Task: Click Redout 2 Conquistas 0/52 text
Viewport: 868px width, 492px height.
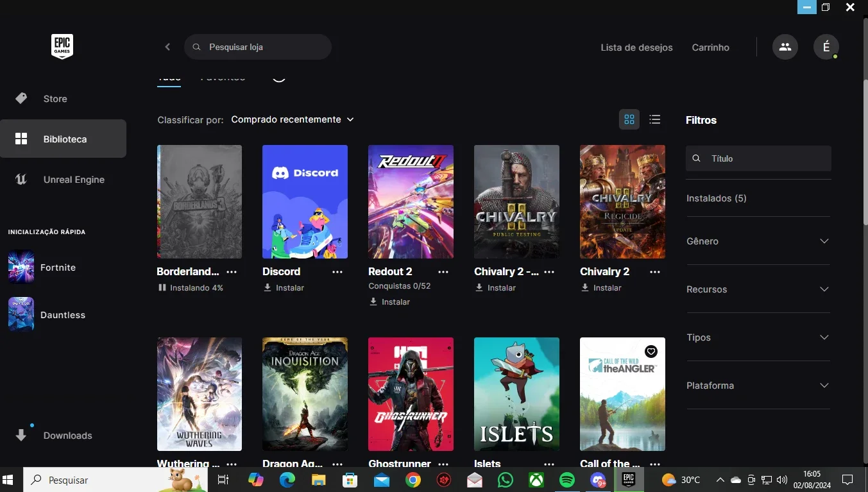Action: pos(400,286)
